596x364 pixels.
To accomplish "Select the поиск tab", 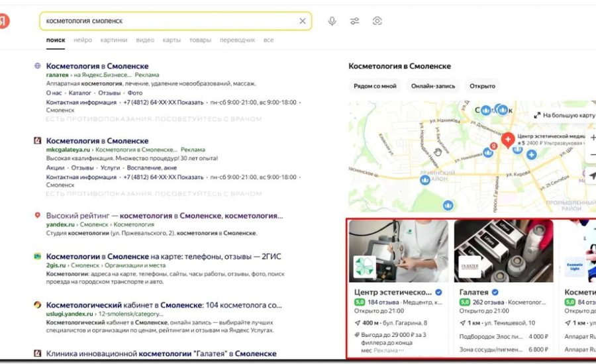I will coord(56,40).
